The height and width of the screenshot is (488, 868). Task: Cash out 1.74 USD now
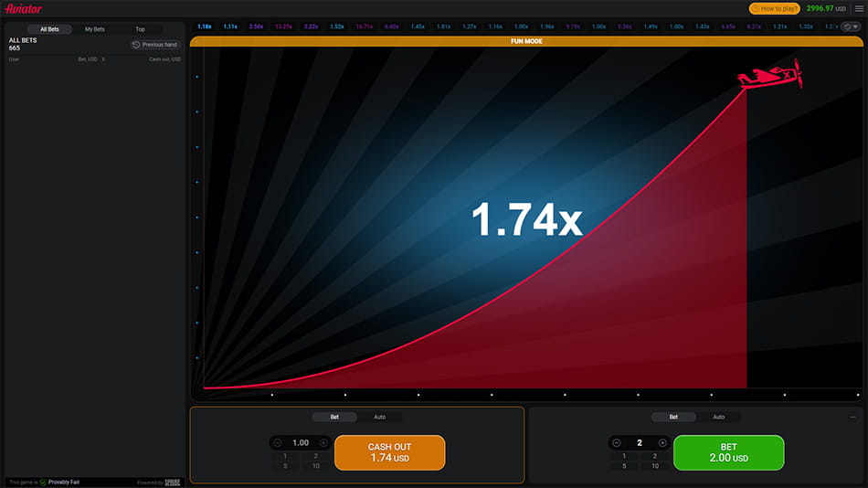click(x=390, y=452)
